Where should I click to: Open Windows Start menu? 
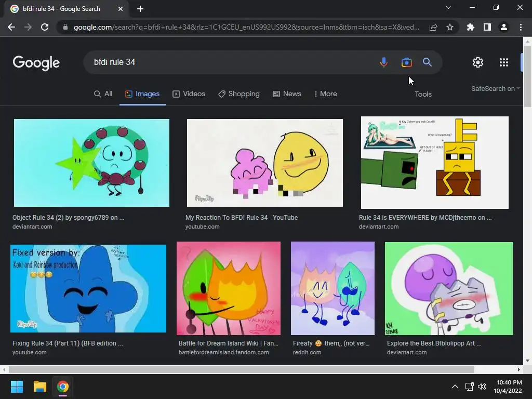tap(17, 387)
